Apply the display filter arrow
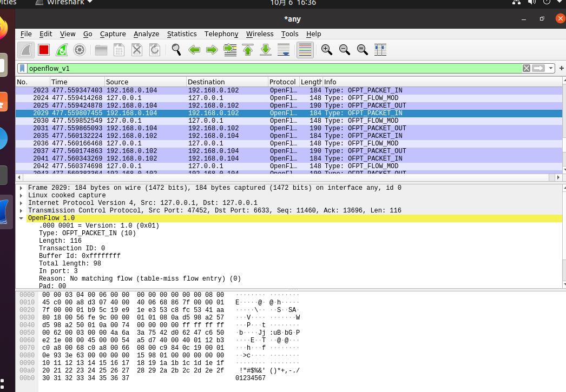This screenshot has width=566, height=392. (538, 68)
